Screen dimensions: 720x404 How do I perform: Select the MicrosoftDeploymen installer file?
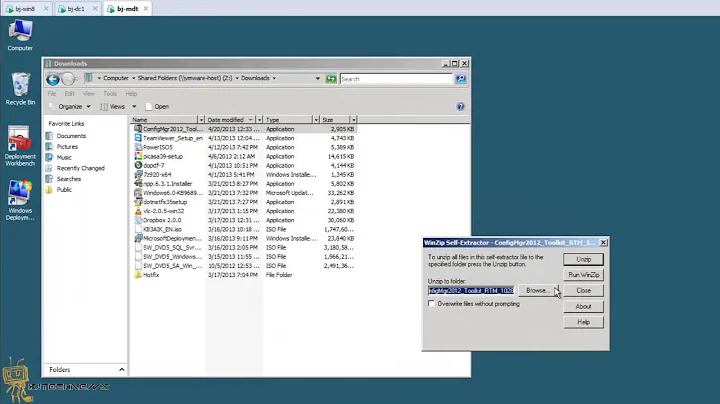(244, 238)
